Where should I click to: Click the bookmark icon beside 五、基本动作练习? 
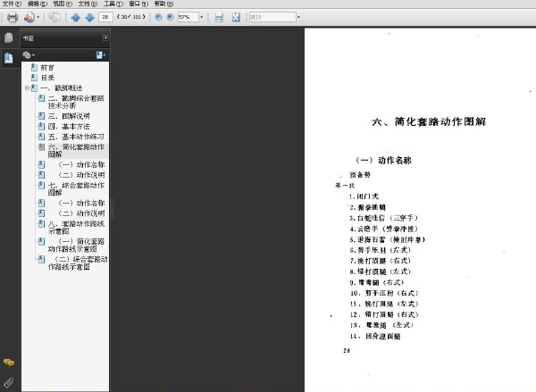41,137
